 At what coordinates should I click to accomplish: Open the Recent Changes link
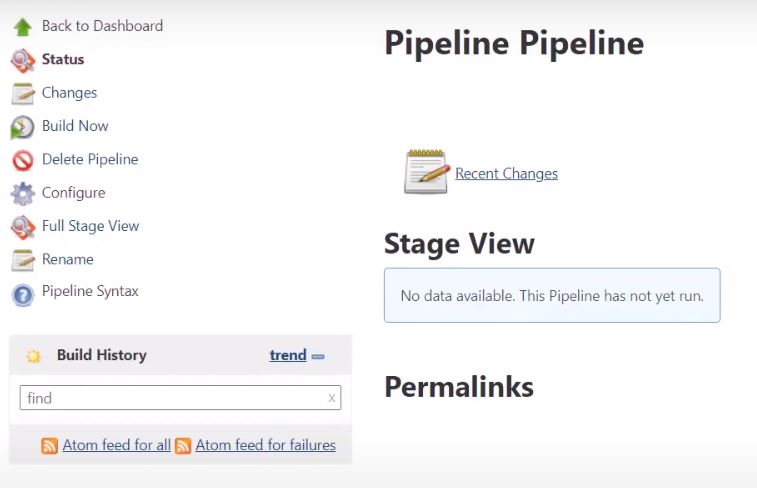pyautogui.click(x=506, y=174)
